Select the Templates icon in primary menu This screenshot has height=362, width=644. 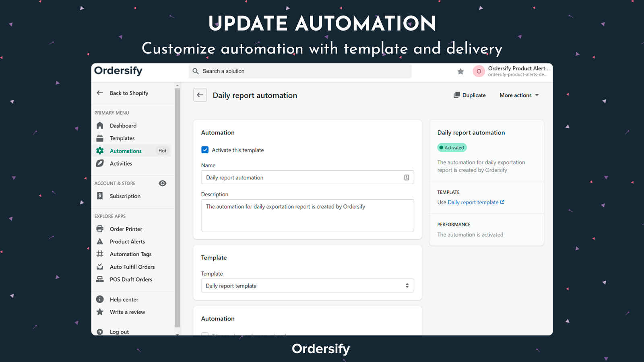(x=100, y=138)
